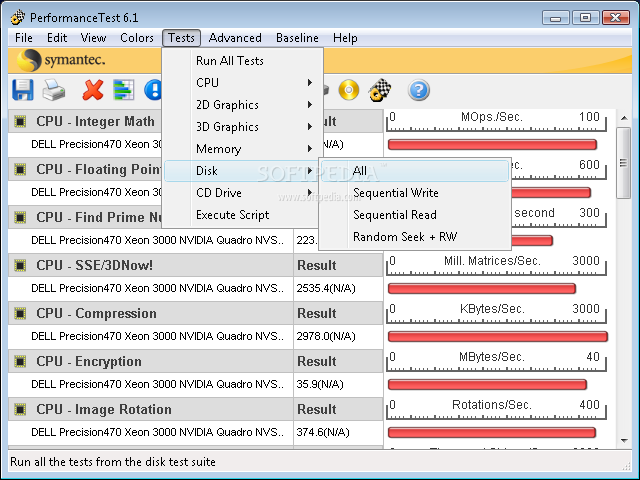The image size is (640, 480).
Task: Click the DELL Precision470 row under Image Rotation
Action: (x=151, y=432)
